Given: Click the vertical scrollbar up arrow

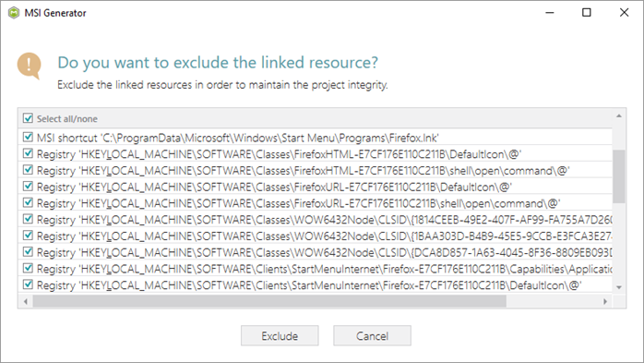Looking at the screenshot, I should tap(619, 116).
